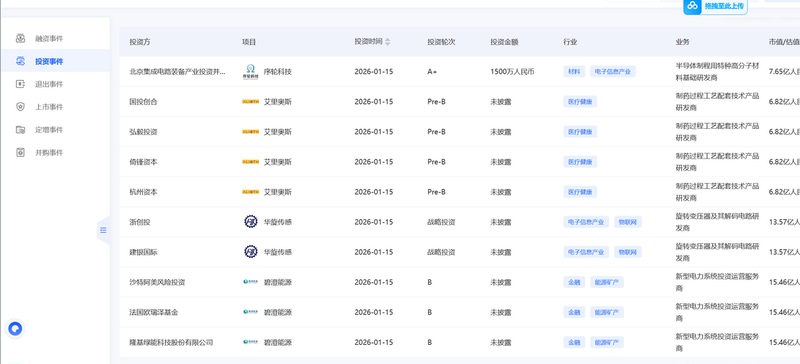Click the cloud upload icon at top
The image size is (800, 364).
pos(693,6)
